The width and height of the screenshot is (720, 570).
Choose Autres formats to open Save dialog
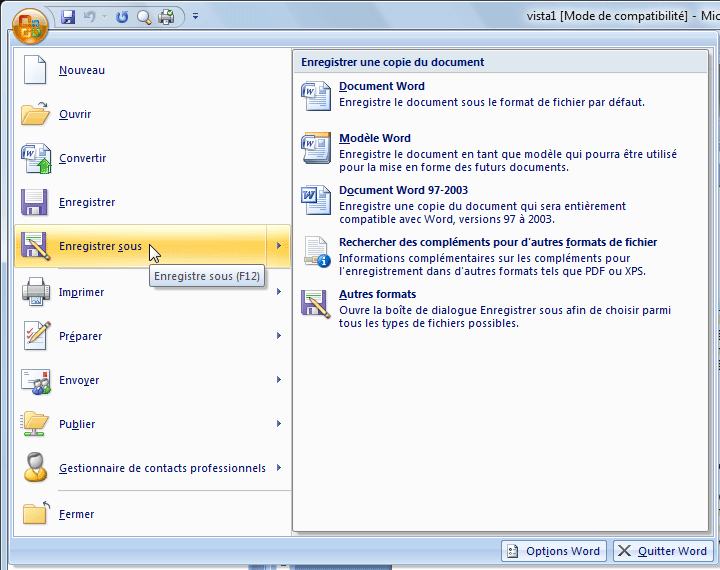pyautogui.click(x=501, y=308)
